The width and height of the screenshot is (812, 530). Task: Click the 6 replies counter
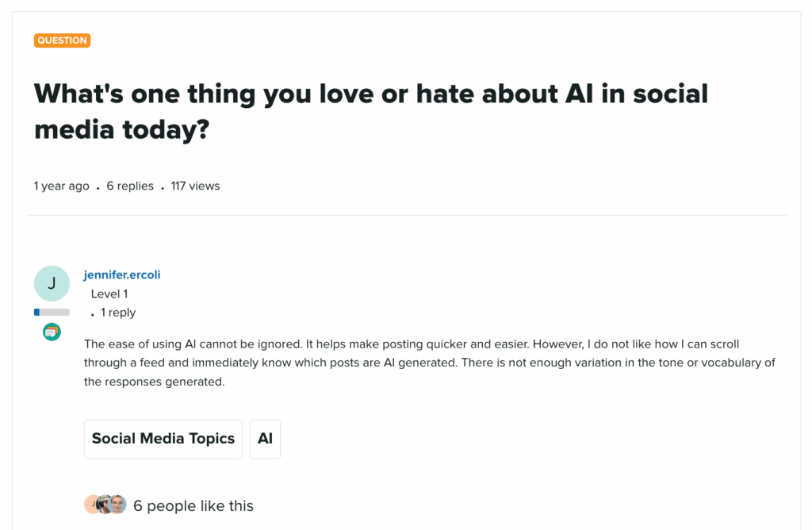pyautogui.click(x=130, y=186)
